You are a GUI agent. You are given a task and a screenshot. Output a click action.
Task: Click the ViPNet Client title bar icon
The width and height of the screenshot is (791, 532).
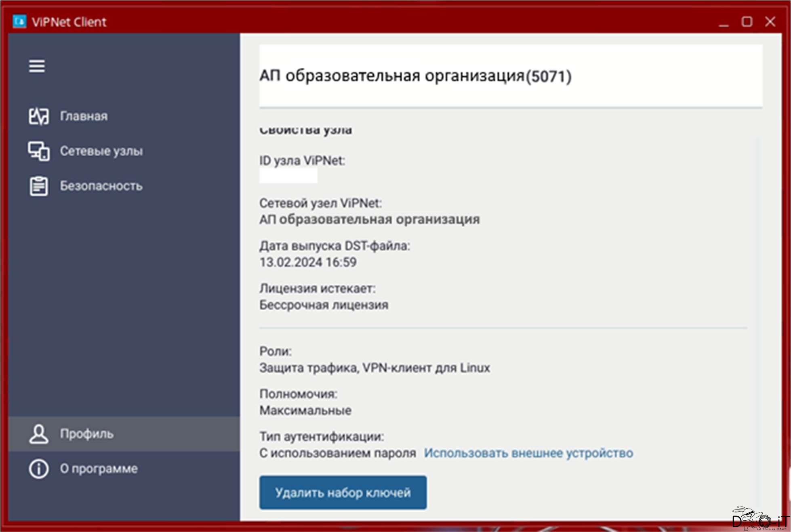click(x=19, y=21)
